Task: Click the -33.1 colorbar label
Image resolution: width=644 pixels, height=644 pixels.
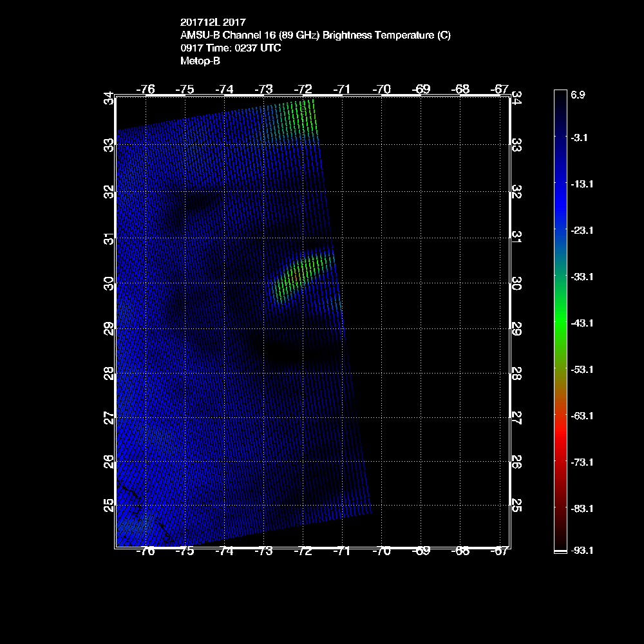Action: point(582,276)
